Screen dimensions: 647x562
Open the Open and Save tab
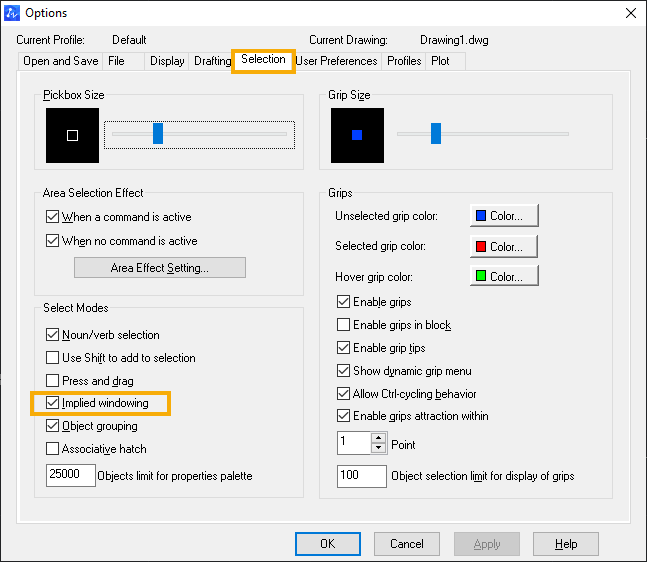[x=60, y=61]
